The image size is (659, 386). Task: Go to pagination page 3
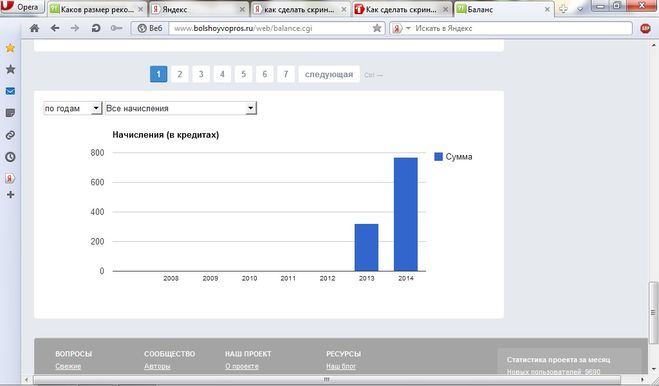[201, 74]
